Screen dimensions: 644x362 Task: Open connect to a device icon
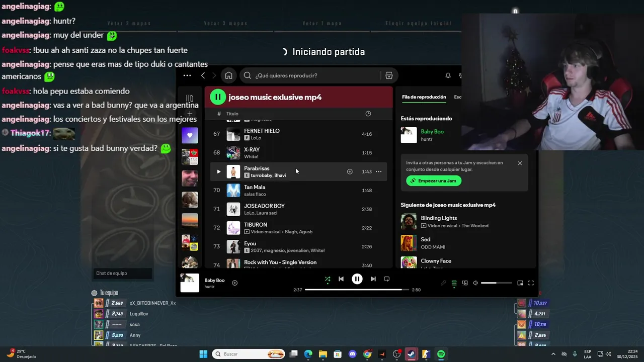[x=465, y=283]
